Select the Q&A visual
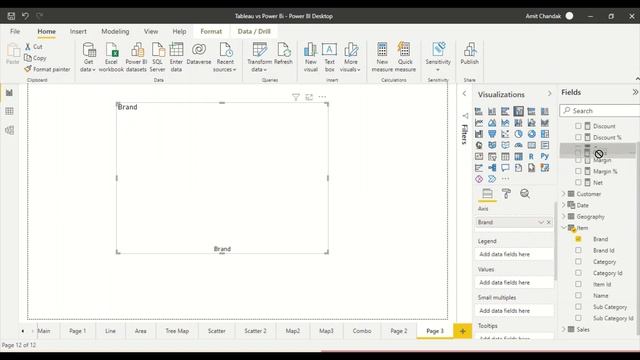The image size is (640, 360). coord(505,168)
